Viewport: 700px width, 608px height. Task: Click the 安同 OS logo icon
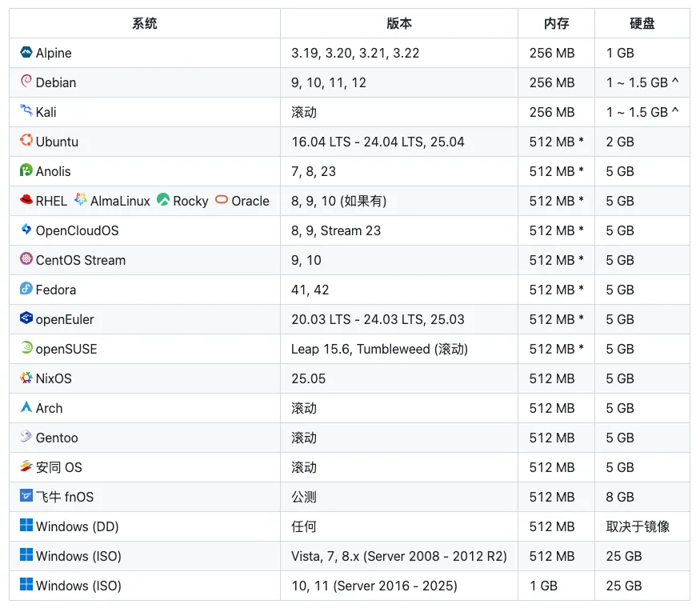[x=26, y=466]
